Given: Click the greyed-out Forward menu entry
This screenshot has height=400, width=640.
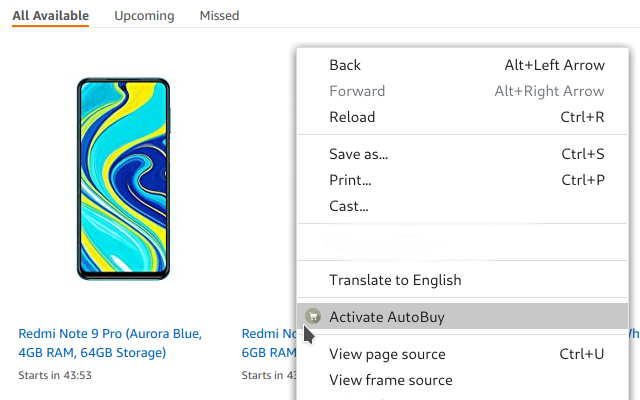Looking at the screenshot, I should click(x=357, y=91).
